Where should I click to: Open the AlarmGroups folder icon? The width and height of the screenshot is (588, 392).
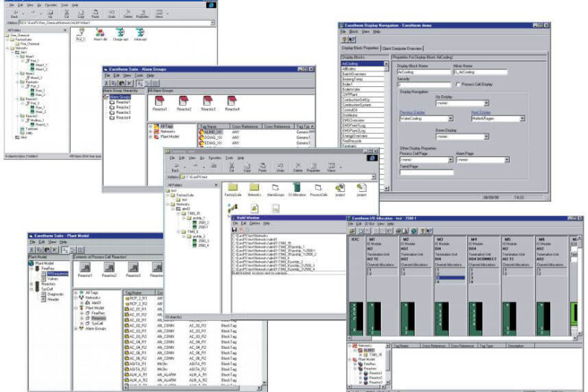pos(274,187)
